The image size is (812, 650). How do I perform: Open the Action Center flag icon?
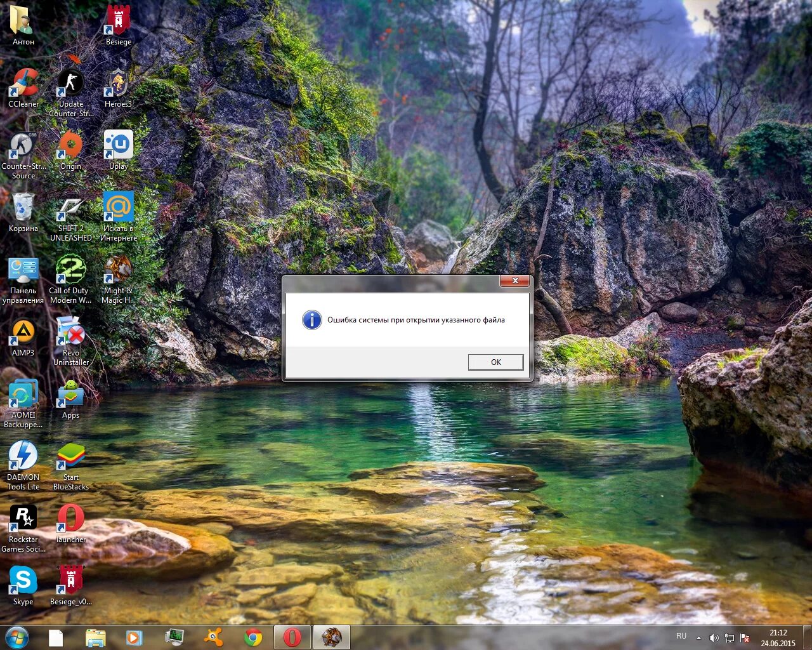pyautogui.click(x=745, y=638)
